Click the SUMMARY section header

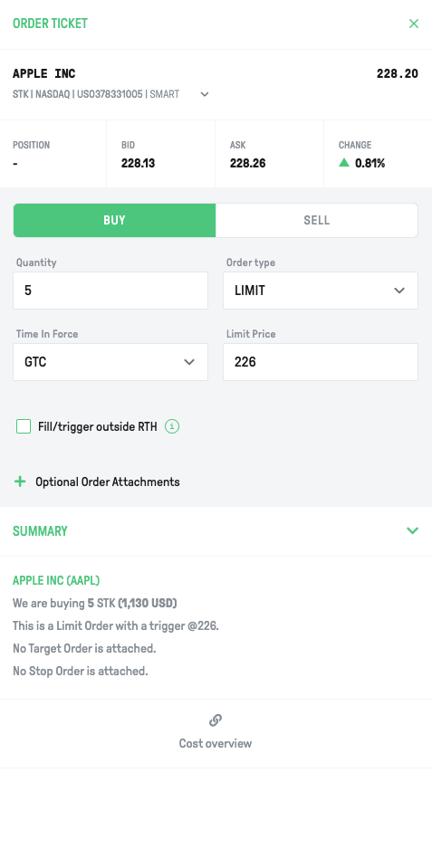point(40,531)
